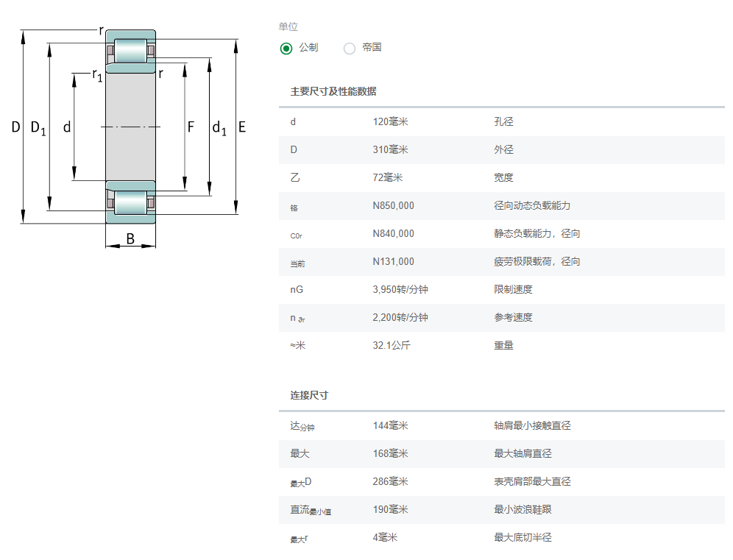Click the 144毫米 shaft shoulder value
Screen dimensions: 733x560
click(x=390, y=425)
